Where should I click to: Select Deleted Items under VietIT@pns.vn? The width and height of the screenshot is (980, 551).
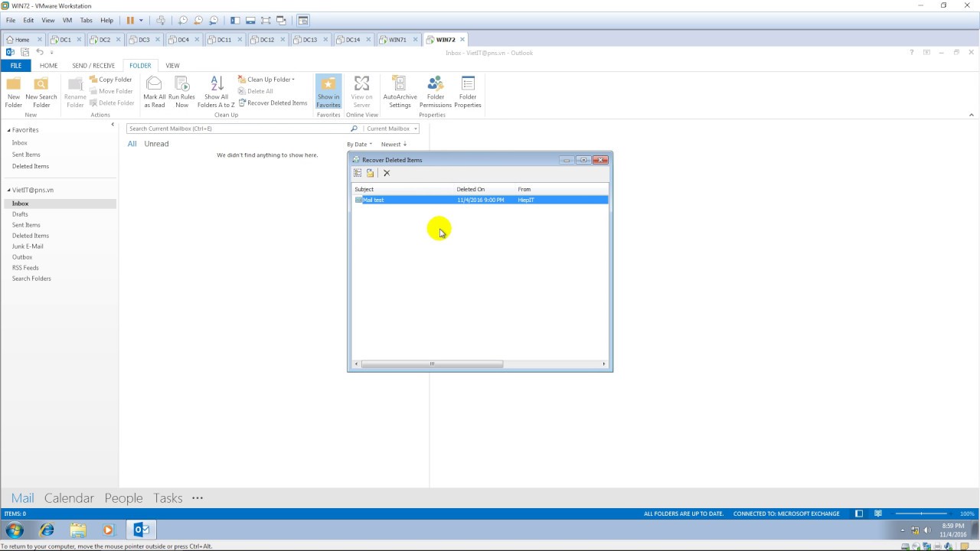click(31, 236)
